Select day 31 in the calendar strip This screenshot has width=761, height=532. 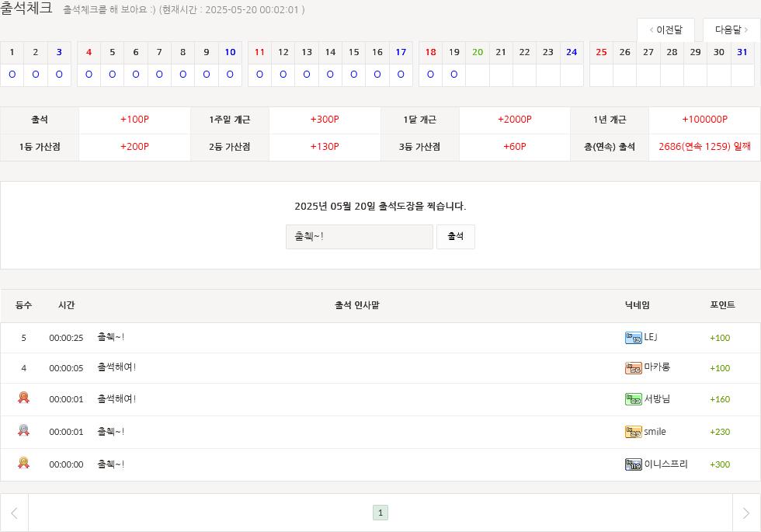742,52
